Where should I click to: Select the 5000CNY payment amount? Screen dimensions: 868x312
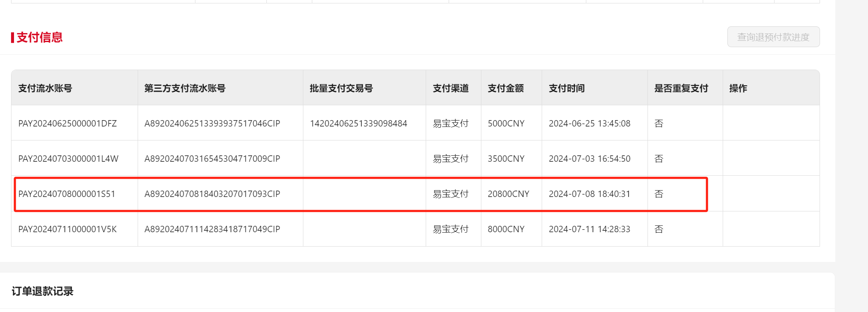pyautogui.click(x=506, y=124)
